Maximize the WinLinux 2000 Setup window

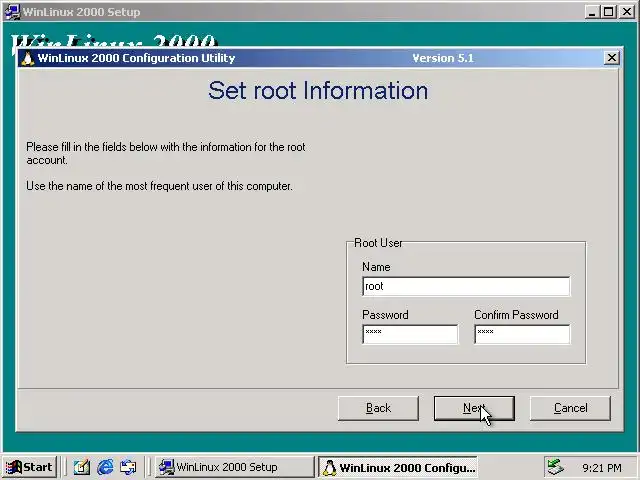tap(608, 12)
